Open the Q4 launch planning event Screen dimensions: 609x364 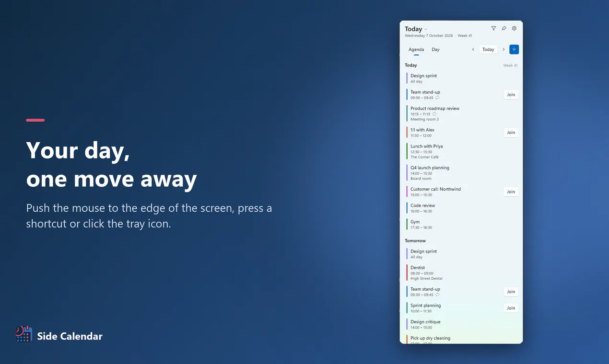coord(462,173)
